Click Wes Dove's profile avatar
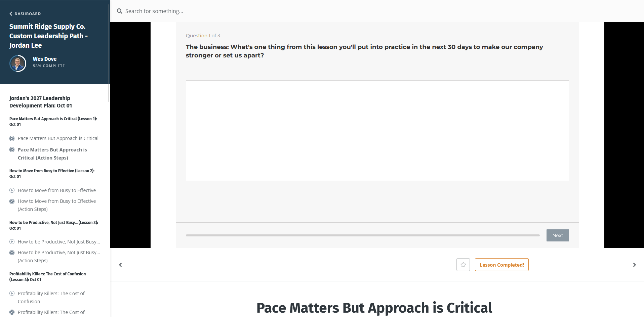644x317 pixels. [x=18, y=63]
